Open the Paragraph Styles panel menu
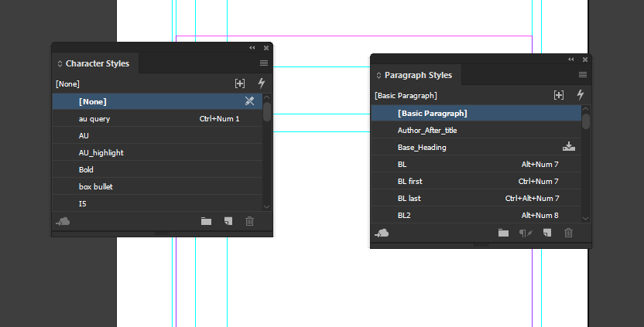Screen dimensions: 644x327 click(583, 75)
